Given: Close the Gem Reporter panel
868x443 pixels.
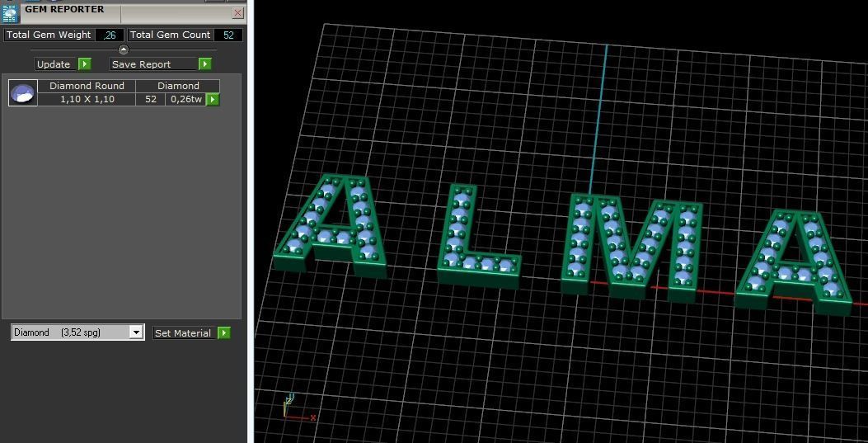Looking at the screenshot, I should 238,12.
